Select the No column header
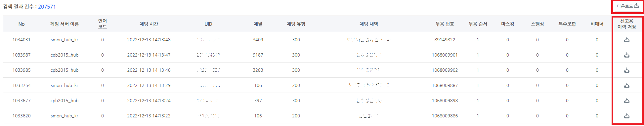Screen dimensions: 644x126 coord(21,24)
